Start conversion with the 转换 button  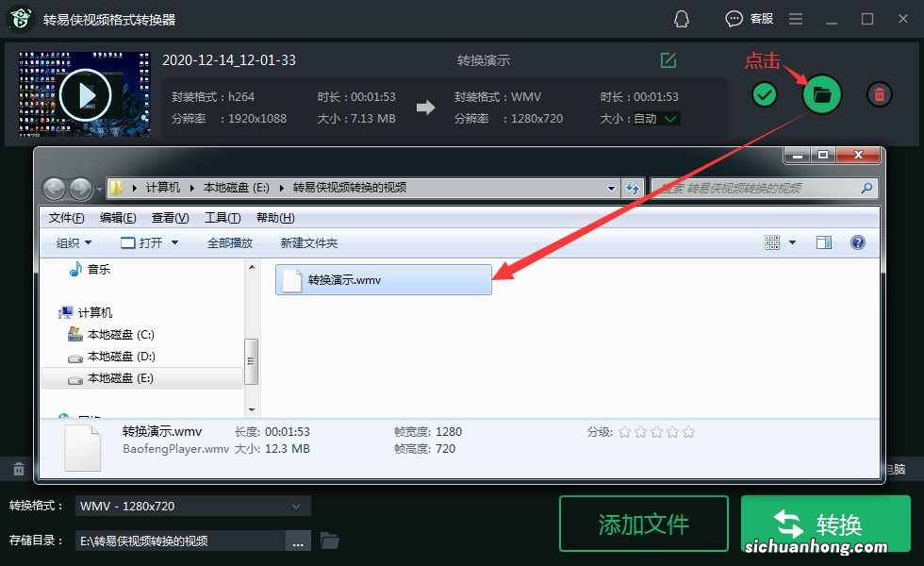click(826, 524)
